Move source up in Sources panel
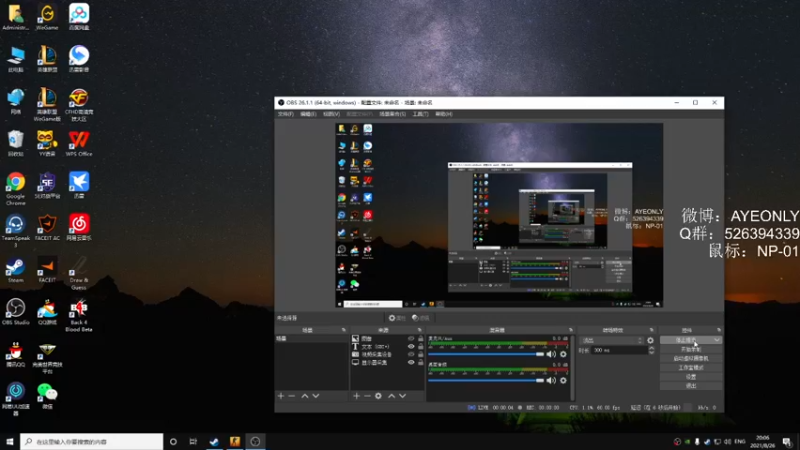Viewport: 800px width, 450px height. (391, 396)
